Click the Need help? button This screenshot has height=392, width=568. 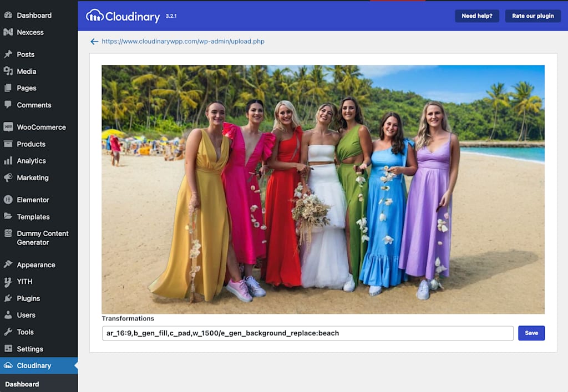[476, 16]
